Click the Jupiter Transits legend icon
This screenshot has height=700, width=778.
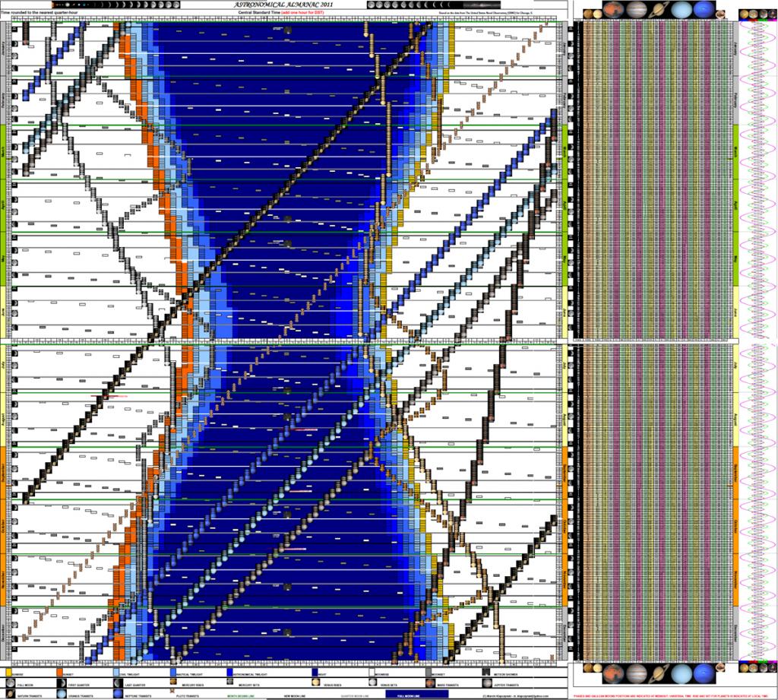point(485,683)
